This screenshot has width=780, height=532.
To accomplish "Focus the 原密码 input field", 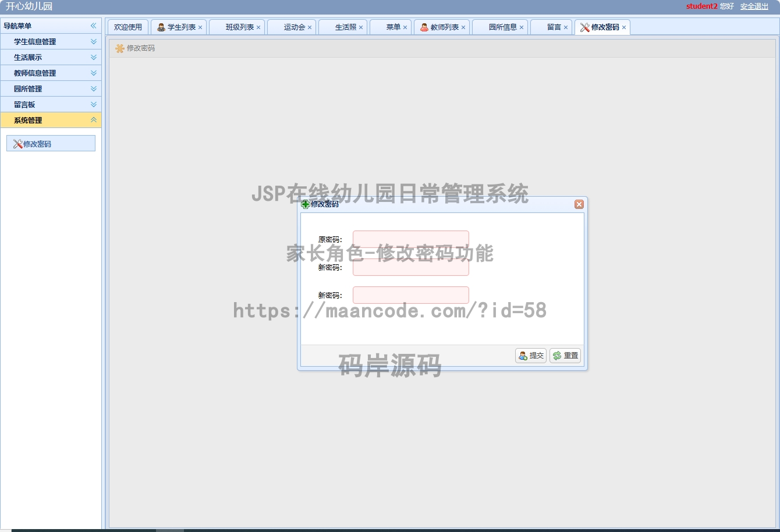I will 411,239.
